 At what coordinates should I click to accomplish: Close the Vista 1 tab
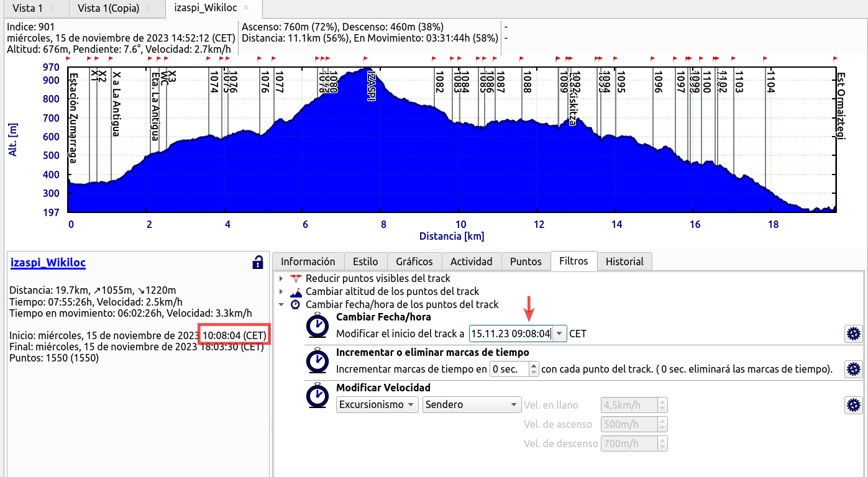pos(52,8)
